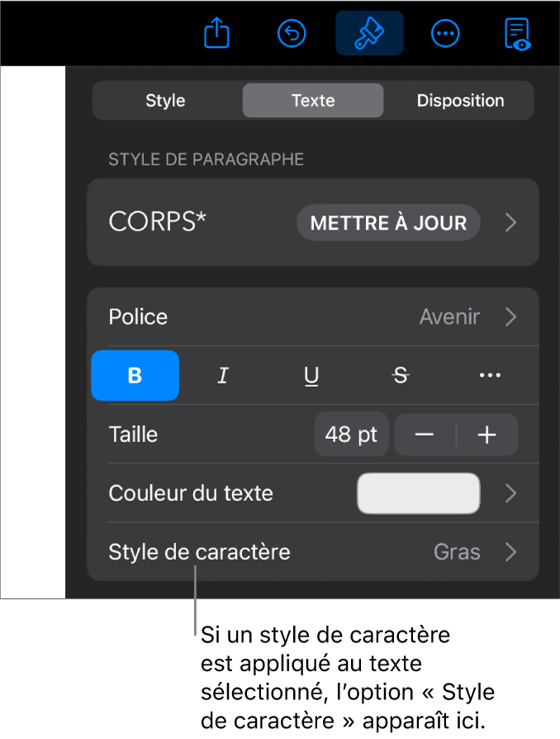Decrease font size with minus button
The width and height of the screenshot is (560, 739).
[425, 435]
